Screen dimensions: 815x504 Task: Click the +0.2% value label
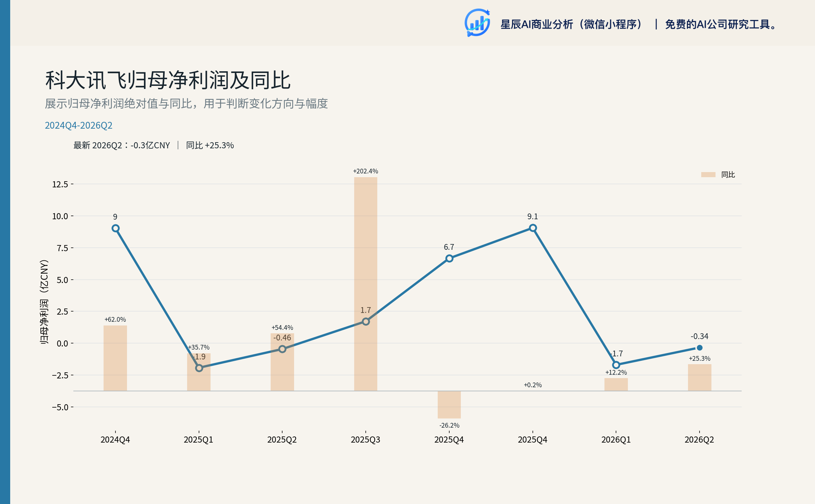[533, 385]
